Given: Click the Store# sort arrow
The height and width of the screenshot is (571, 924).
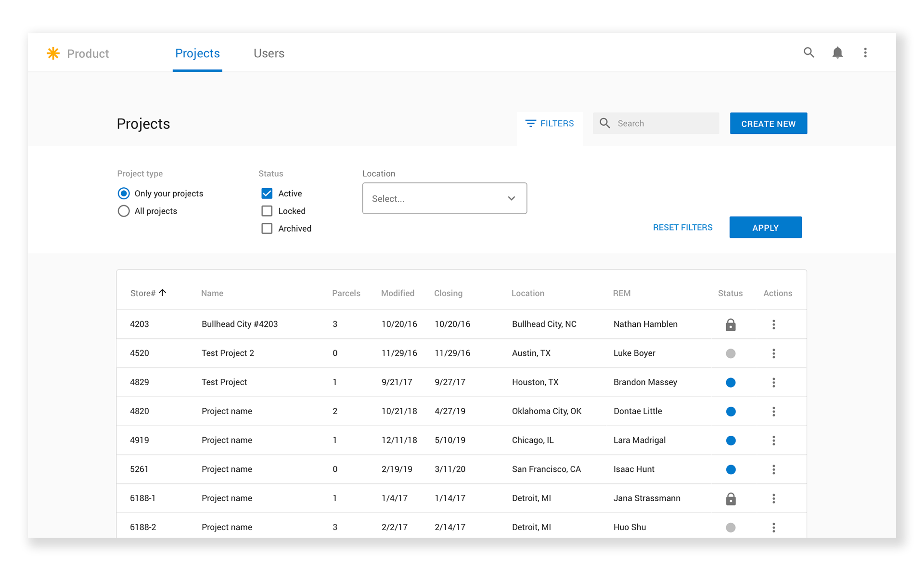Looking at the screenshot, I should (163, 292).
